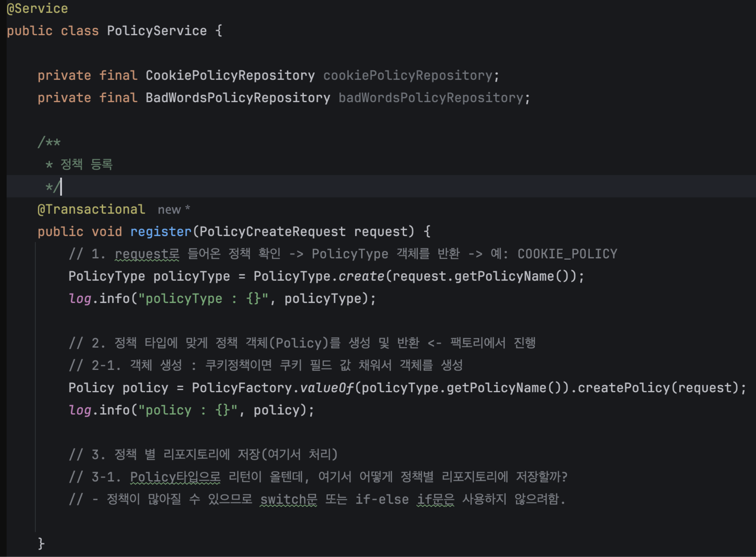
Task: Click the CookiePolicyRepository type name
Action: 230,75
